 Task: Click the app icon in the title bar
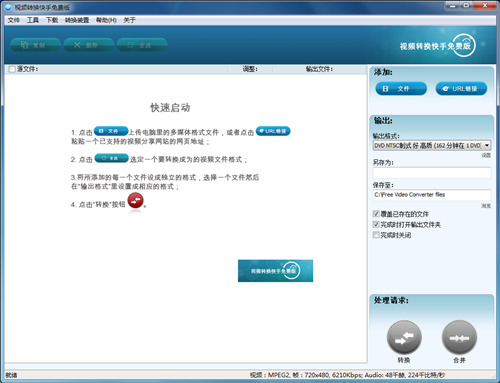pos(8,7)
